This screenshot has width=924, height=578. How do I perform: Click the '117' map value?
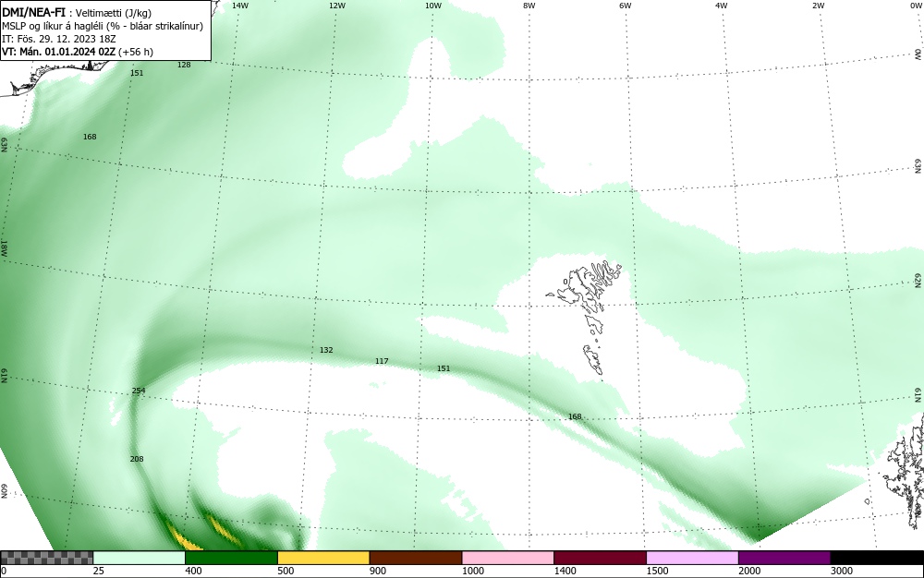tap(382, 361)
